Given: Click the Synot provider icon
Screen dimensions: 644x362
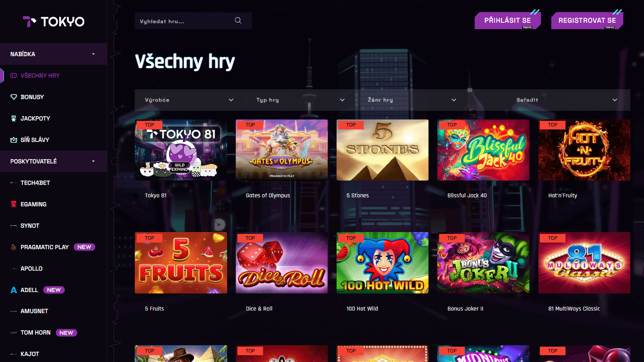Looking at the screenshot, I should tap(14, 226).
